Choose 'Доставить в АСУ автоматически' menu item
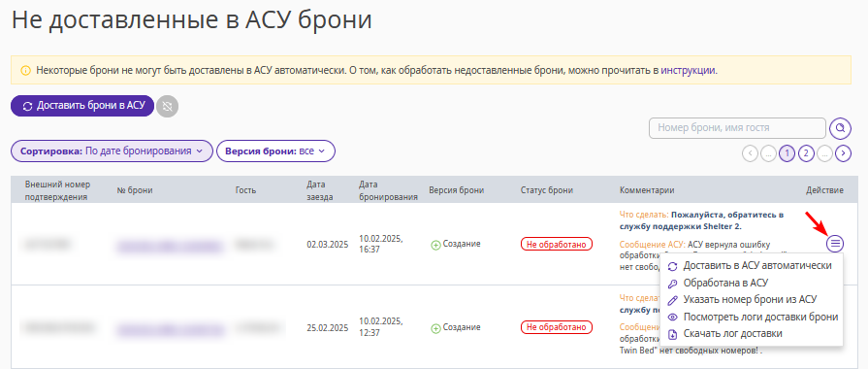The width and height of the screenshot is (868, 369). point(752,265)
